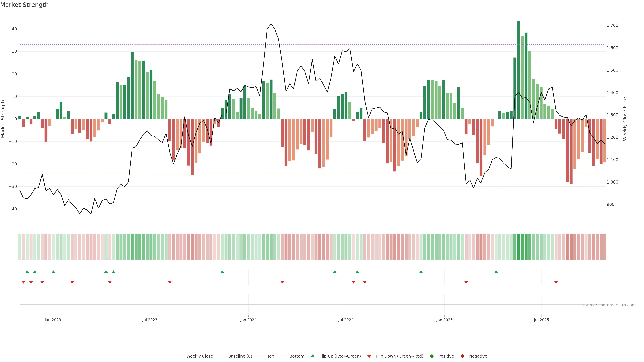644x362 pixels.
Task: Click the 1,700 price axis tick label
Action: coord(612,25)
